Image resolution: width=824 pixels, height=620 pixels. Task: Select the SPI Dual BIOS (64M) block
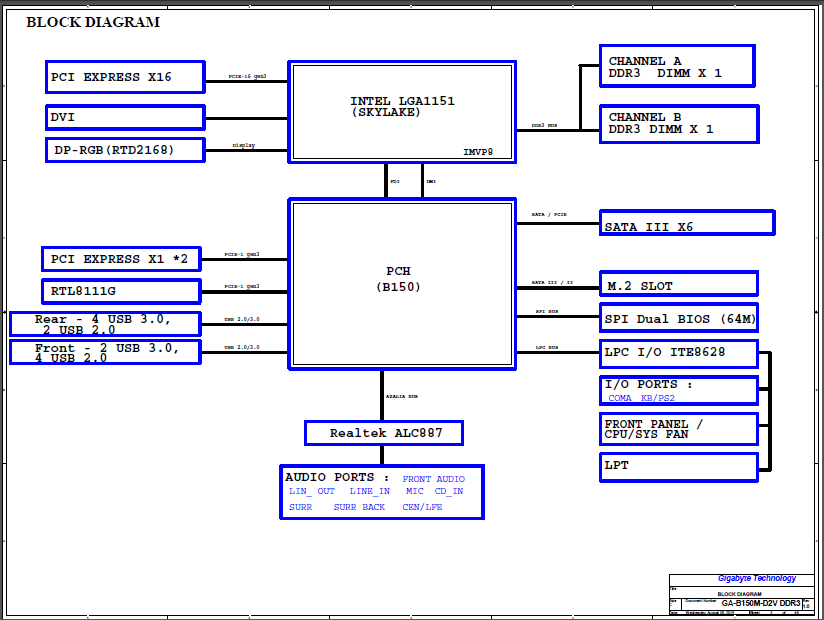pyautogui.click(x=678, y=319)
